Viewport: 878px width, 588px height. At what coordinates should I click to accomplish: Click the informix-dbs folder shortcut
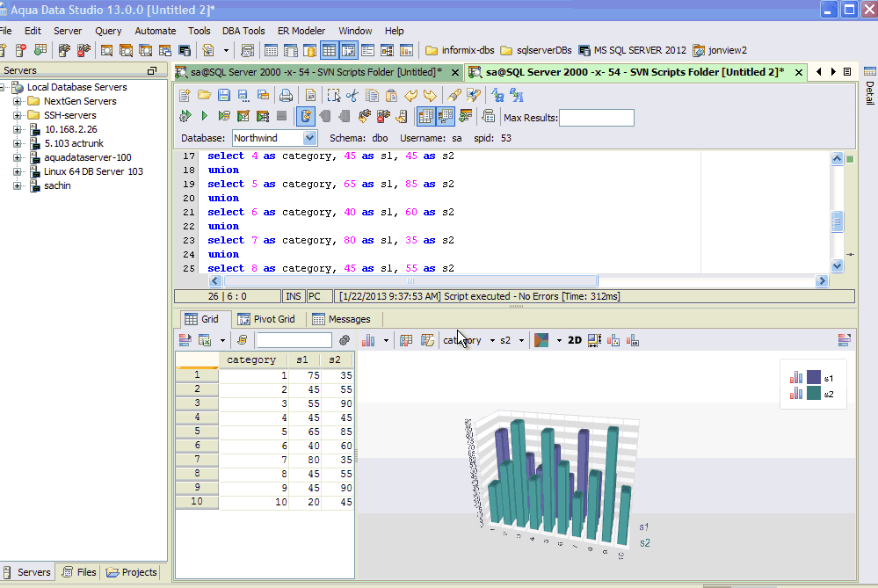point(461,50)
